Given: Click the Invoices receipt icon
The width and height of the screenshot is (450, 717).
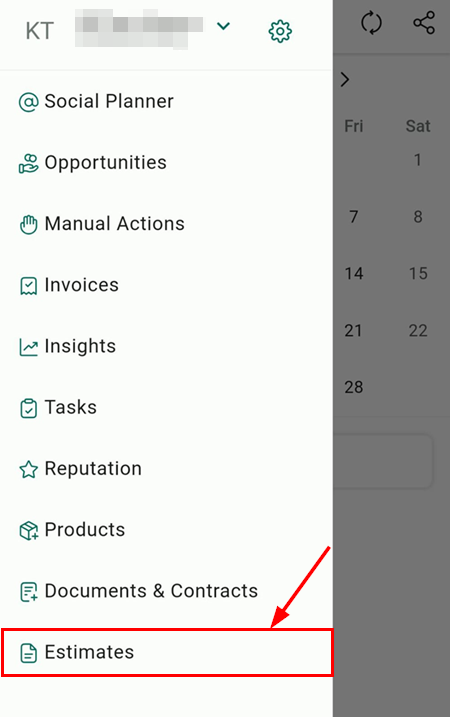Looking at the screenshot, I should tap(28, 286).
